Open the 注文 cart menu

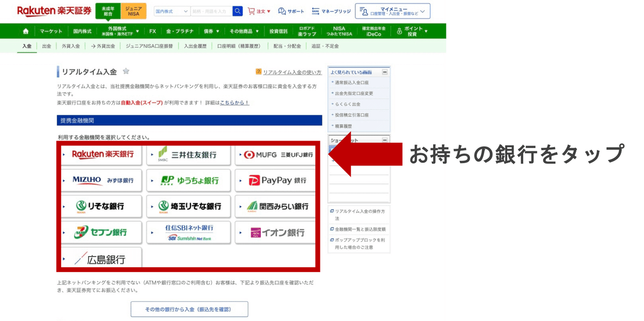259,11
